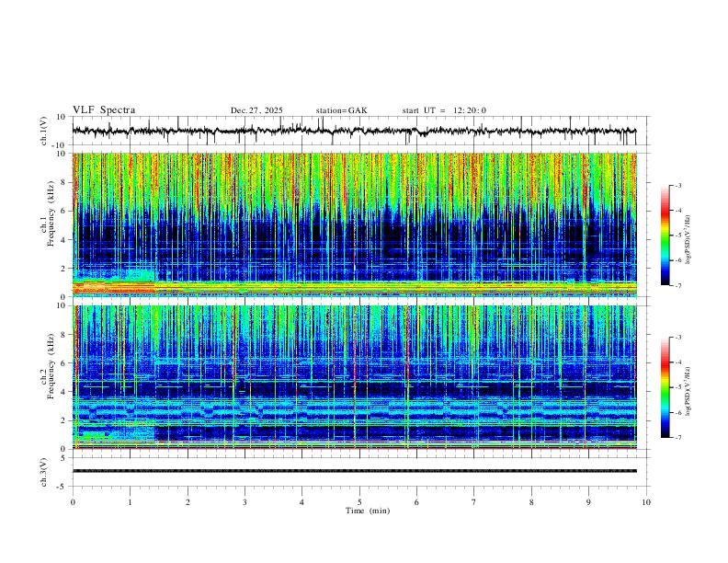Click the "10" tick on the time axis
This screenshot has width=728, height=563.
pos(646,502)
